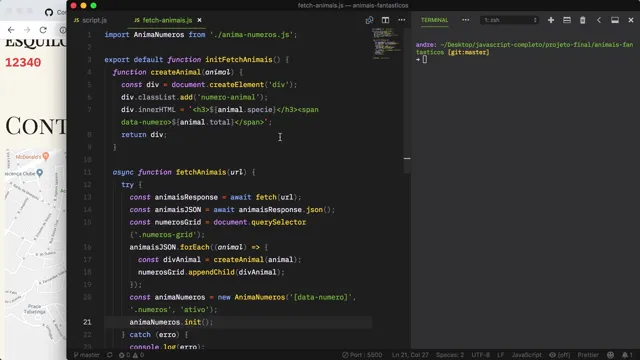Viewport: 640px width, 360px height.
Task: Click Prettier formatter status item
Action: (588, 355)
